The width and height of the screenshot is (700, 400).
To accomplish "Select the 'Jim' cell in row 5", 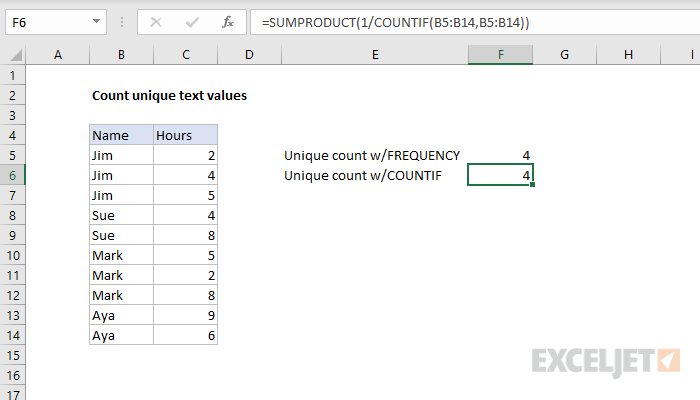I will (121, 155).
